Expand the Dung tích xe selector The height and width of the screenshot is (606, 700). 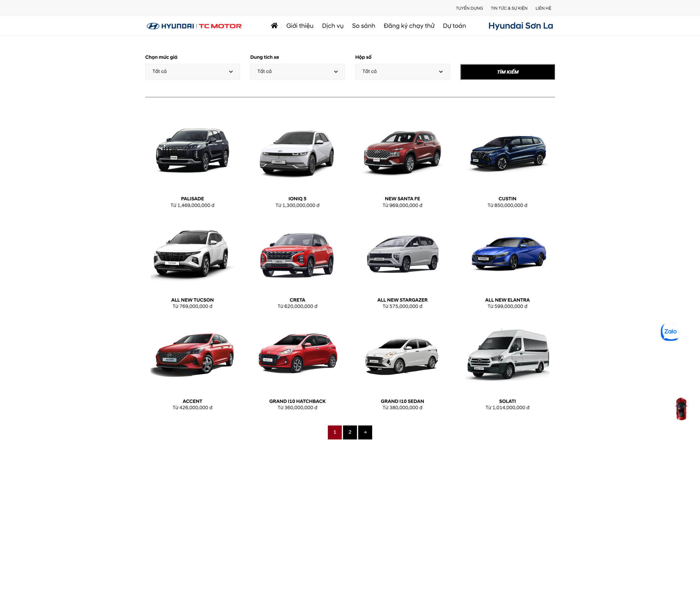tap(297, 71)
